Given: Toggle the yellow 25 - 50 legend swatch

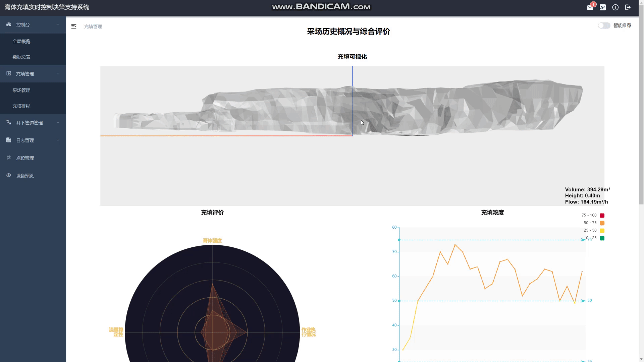Looking at the screenshot, I should (602, 231).
